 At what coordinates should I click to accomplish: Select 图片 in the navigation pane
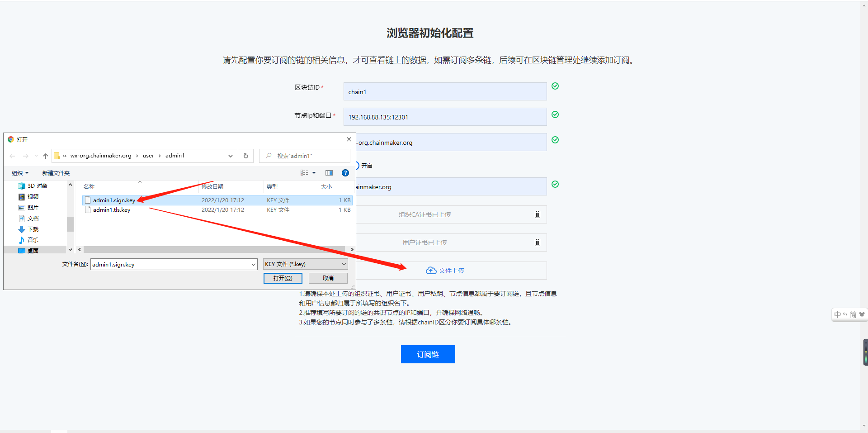tap(28, 208)
